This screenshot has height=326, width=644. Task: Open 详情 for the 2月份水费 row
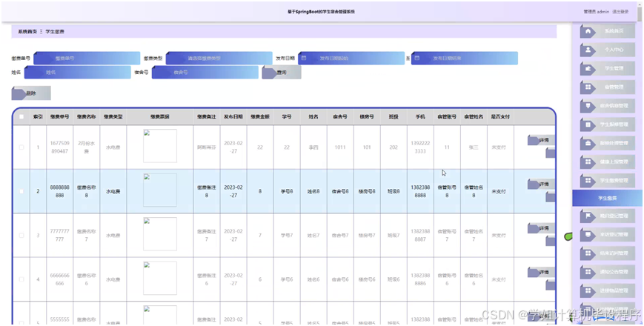coord(541,141)
